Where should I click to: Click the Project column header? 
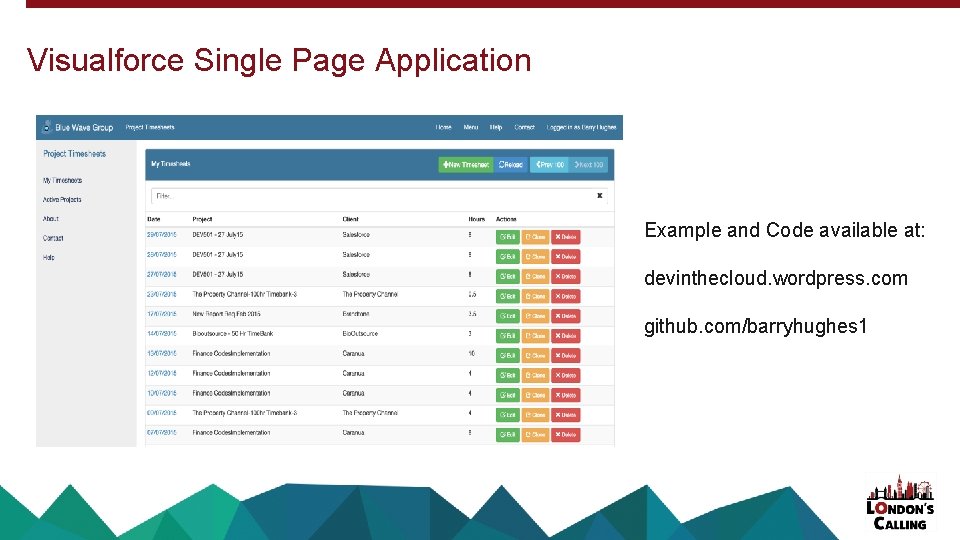click(x=203, y=219)
